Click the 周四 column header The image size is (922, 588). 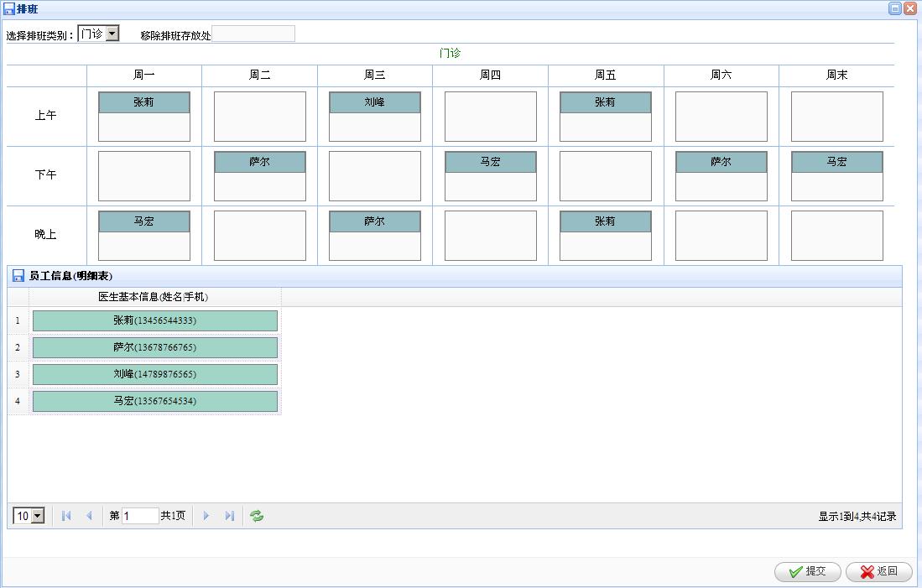491,75
